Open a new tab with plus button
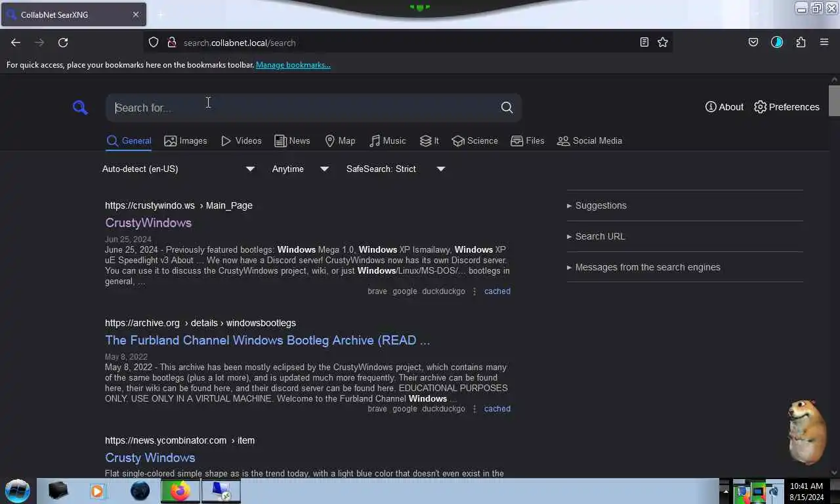Screen dimensions: 840x504 pyautogui.click(x=160, y=14)
